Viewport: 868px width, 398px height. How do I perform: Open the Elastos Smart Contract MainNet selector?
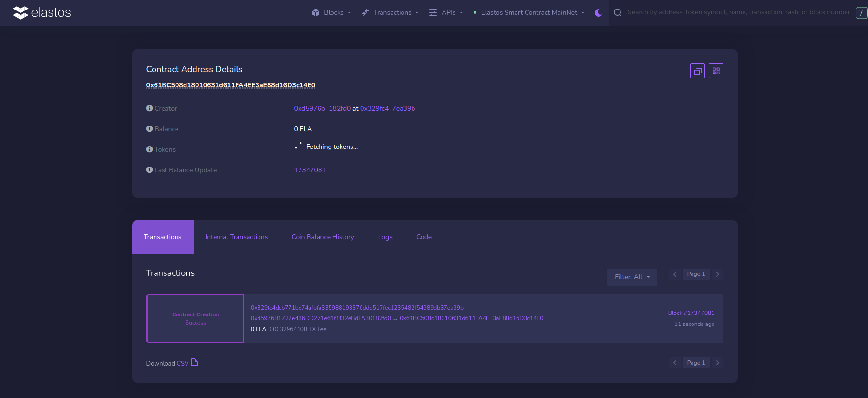click(529, 13)
